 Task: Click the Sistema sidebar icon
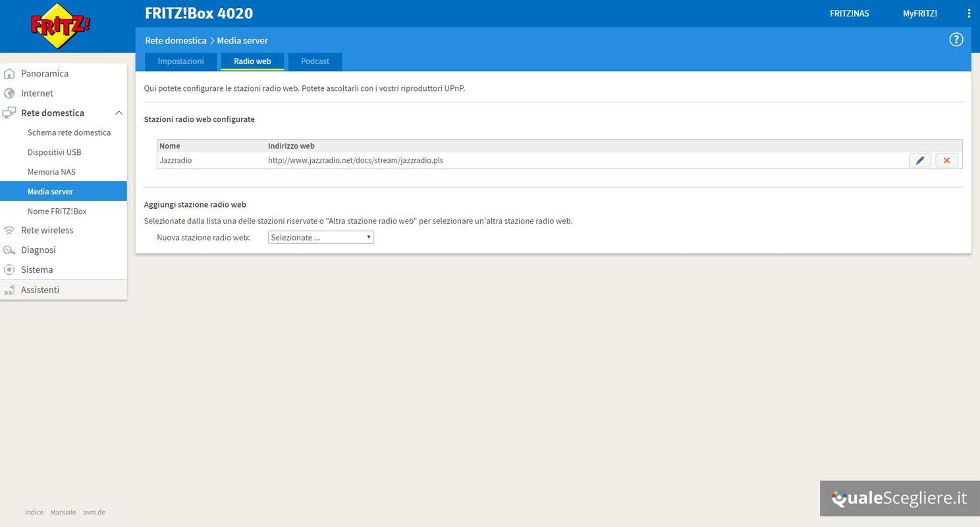[9, 270]
